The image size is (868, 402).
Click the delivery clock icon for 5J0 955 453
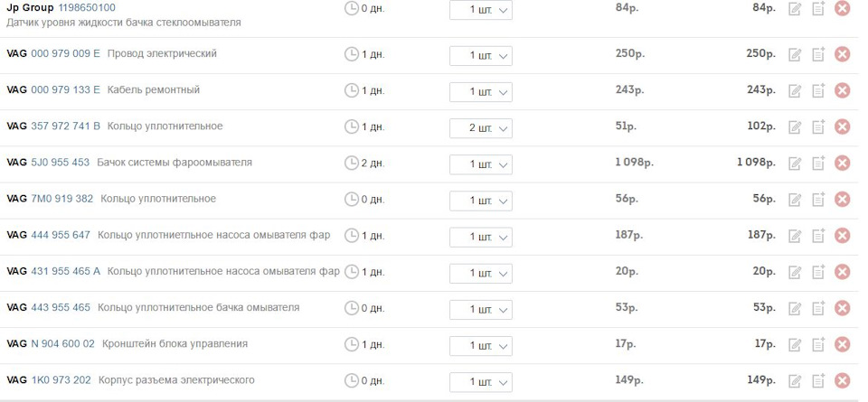click(x=352, y=163)
